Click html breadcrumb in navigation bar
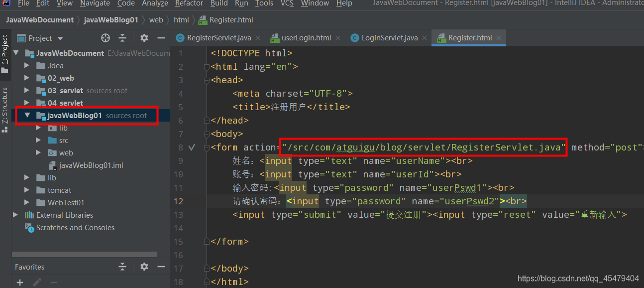Viewport: 644px width, 288px height. coord(181,20)
